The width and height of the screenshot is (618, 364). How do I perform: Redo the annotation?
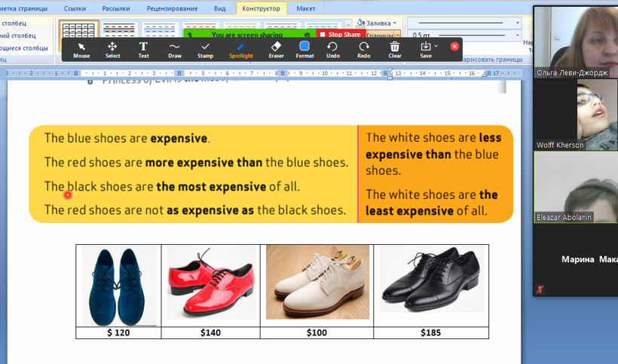pos(364,50)
